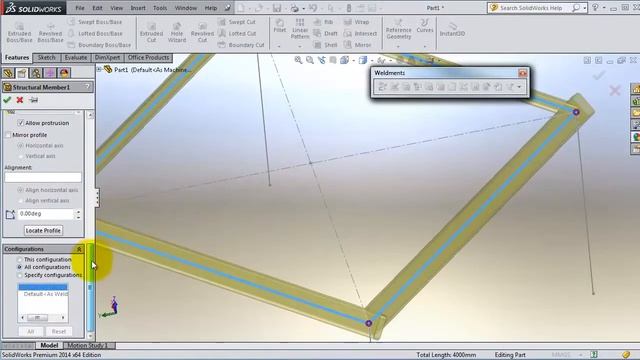Choose Boundary Boss/Base command
This screenshot has height=360, width=640.
(x=100, y=45)
